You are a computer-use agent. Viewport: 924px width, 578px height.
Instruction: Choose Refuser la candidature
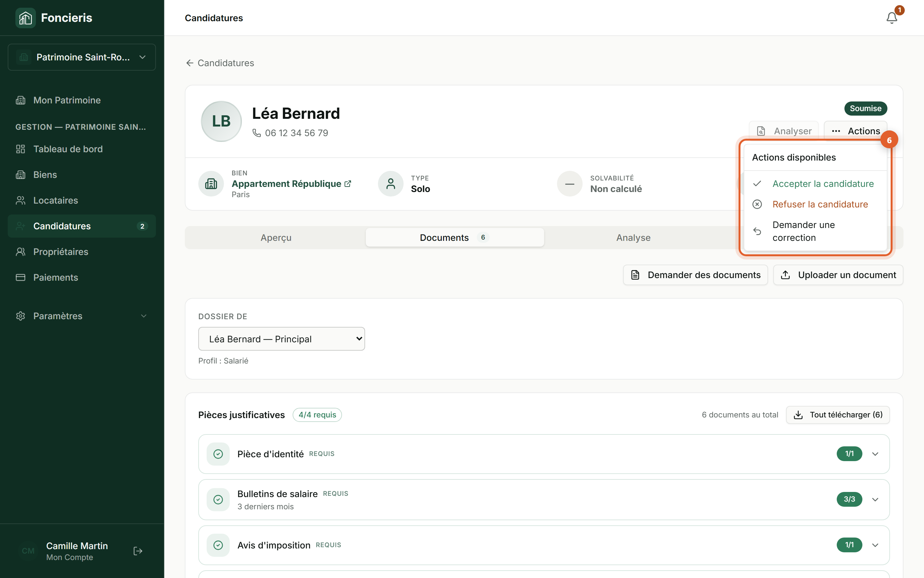coord(815,204)
